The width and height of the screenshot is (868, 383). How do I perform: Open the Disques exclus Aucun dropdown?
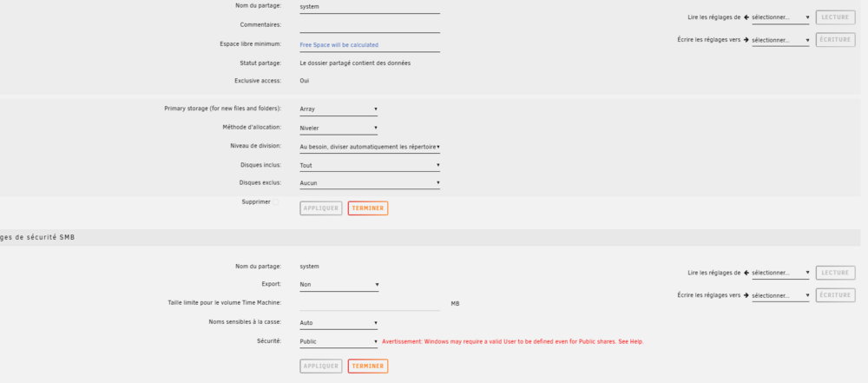370,183
